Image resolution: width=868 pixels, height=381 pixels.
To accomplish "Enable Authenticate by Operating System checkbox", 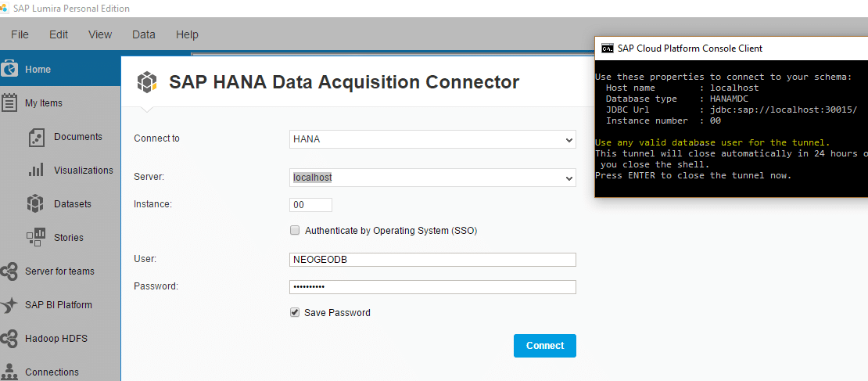I will (x=295, y=231).
